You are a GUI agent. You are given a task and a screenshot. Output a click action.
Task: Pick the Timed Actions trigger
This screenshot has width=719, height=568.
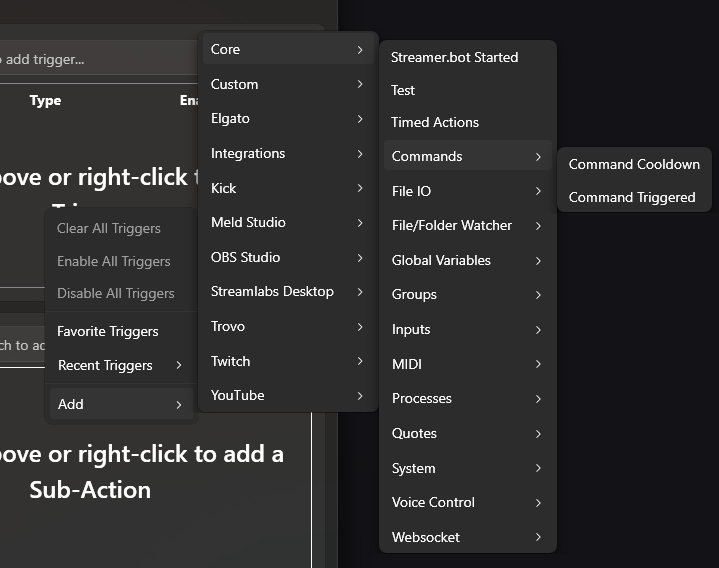435,122
